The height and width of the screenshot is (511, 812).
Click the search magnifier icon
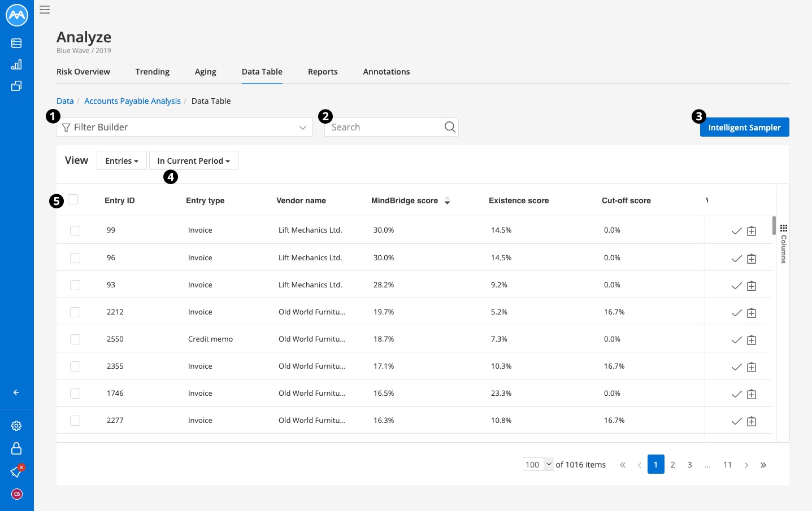pyautogui.click(x=450, y=127)
